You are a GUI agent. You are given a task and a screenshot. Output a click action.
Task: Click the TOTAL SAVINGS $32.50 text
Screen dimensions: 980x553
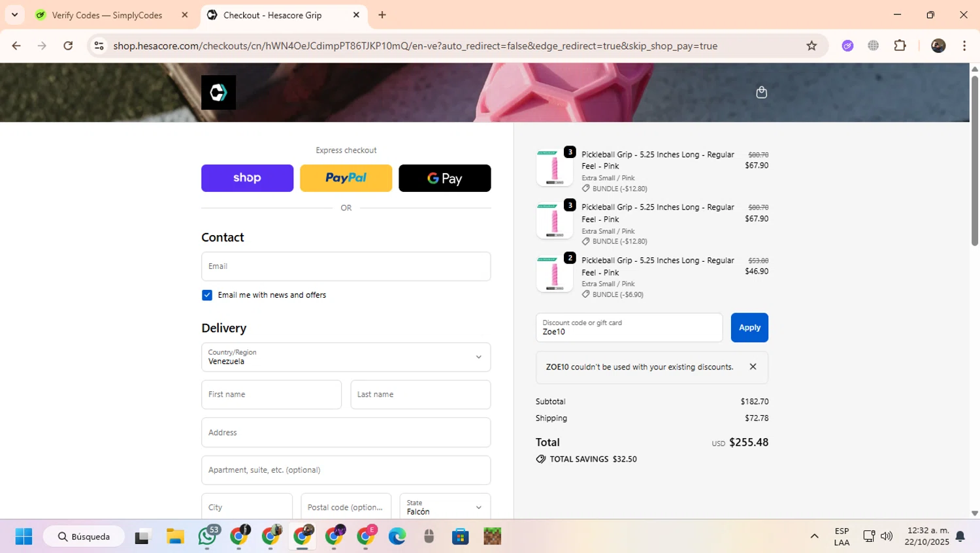[593, 459]
